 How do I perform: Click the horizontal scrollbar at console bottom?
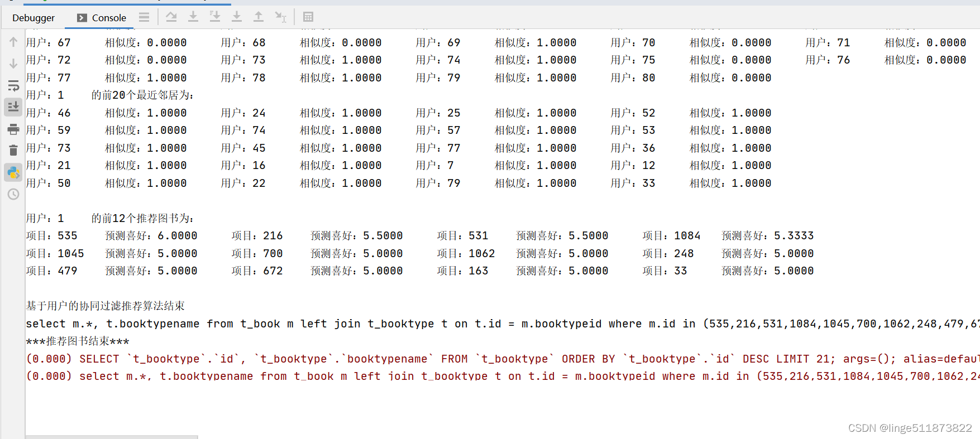[112, 437]
